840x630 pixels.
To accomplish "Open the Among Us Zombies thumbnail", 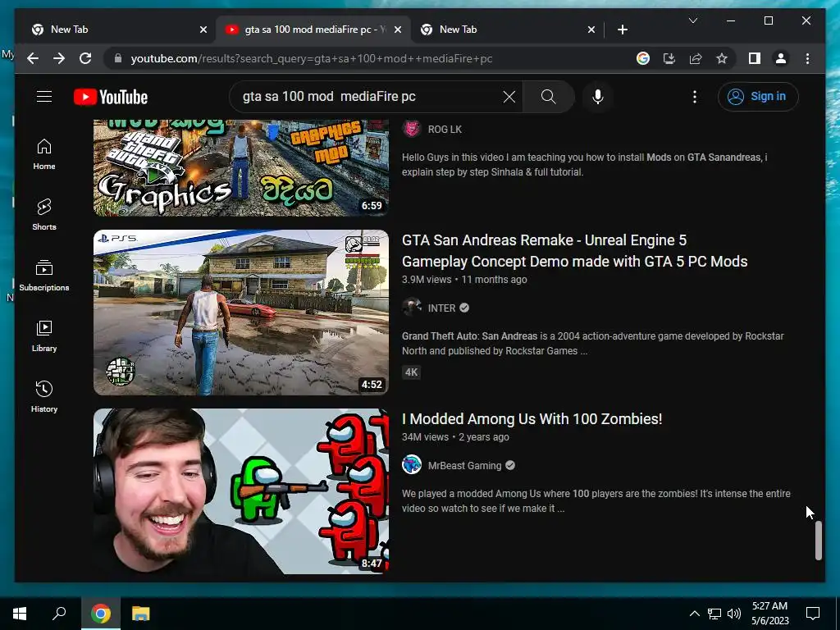I will tap(241, 491).
